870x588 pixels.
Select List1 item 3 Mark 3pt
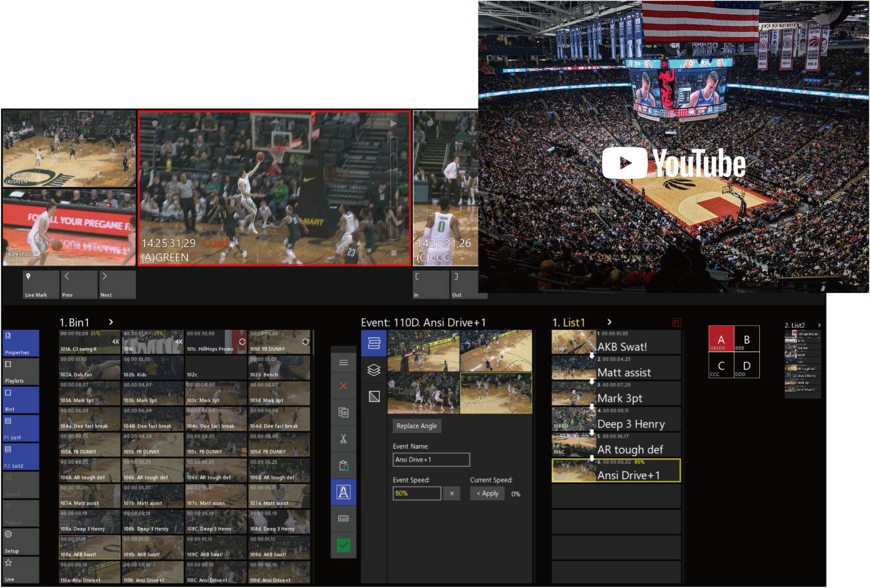click(x=616, y=394)
